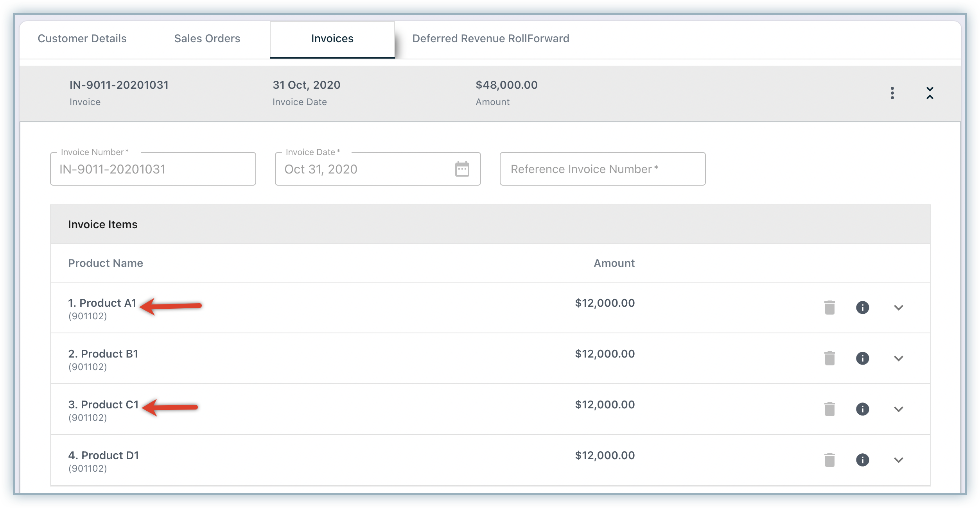Screen dimensions: 980x508
Task: View info details for Product C1
Action: coord(862,409)
